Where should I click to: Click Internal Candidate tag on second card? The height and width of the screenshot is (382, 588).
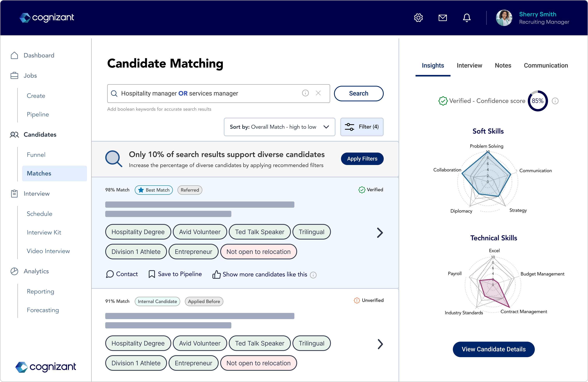[x=157, y=301]
